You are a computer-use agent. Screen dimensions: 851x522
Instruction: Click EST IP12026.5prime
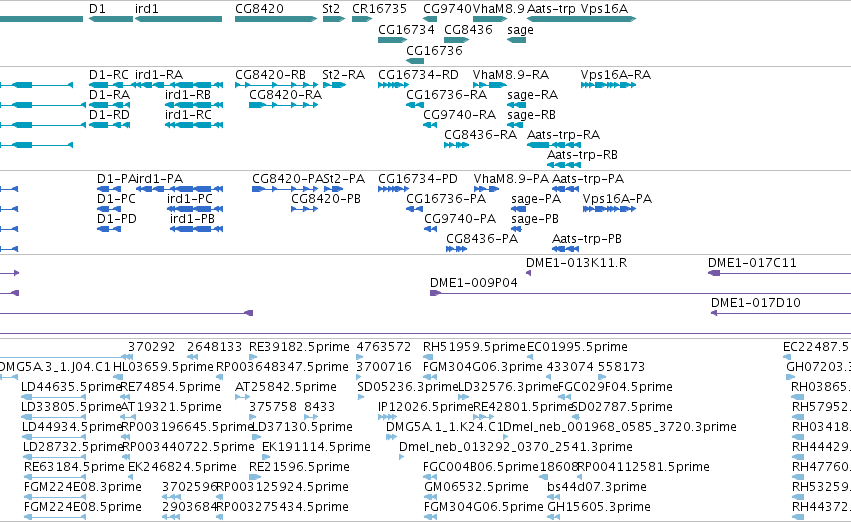pos(426,407)
